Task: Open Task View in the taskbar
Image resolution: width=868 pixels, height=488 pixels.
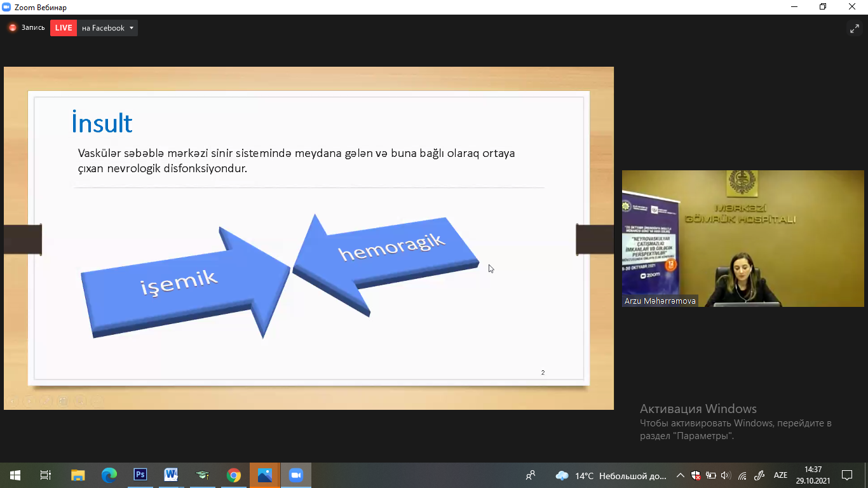Action: coord(46,475)
